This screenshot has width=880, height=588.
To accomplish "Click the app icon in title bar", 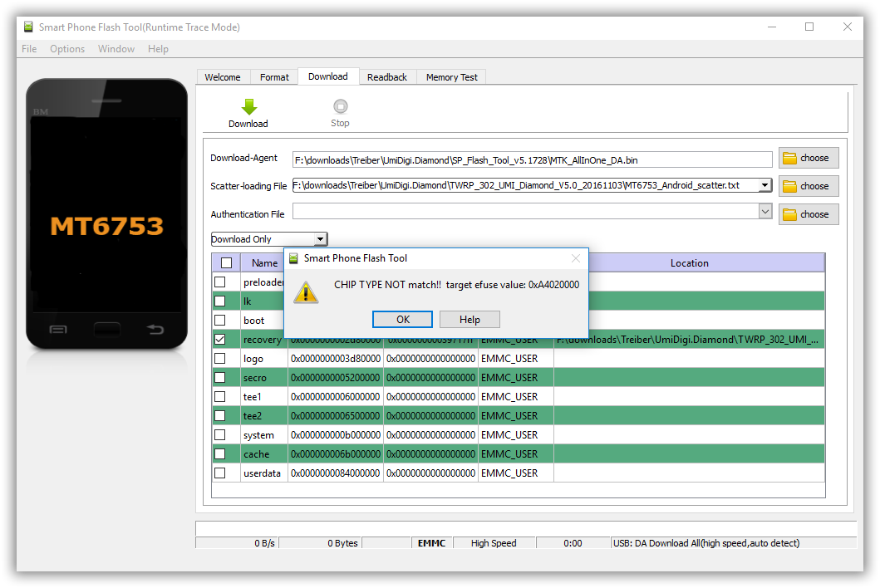I will click(28, 27).
